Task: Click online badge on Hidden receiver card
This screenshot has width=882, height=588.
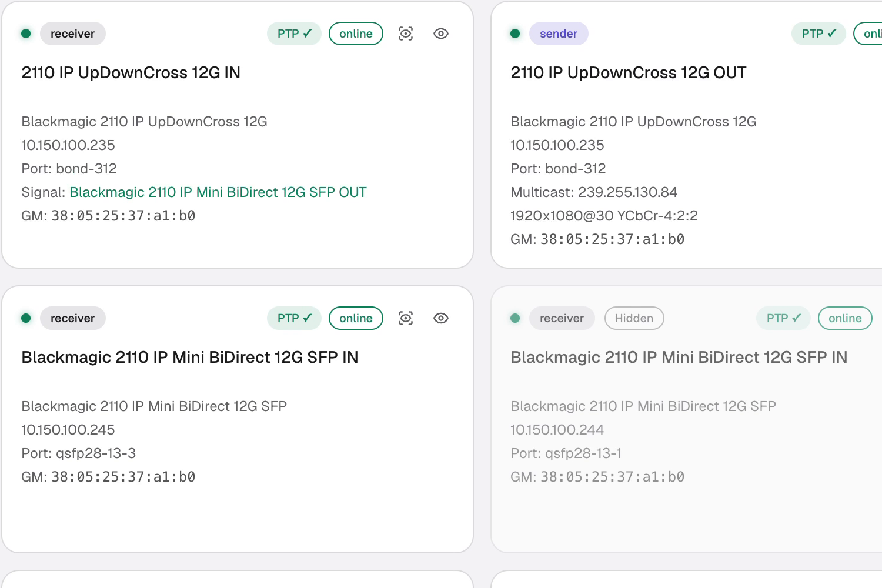Action: 845,318
